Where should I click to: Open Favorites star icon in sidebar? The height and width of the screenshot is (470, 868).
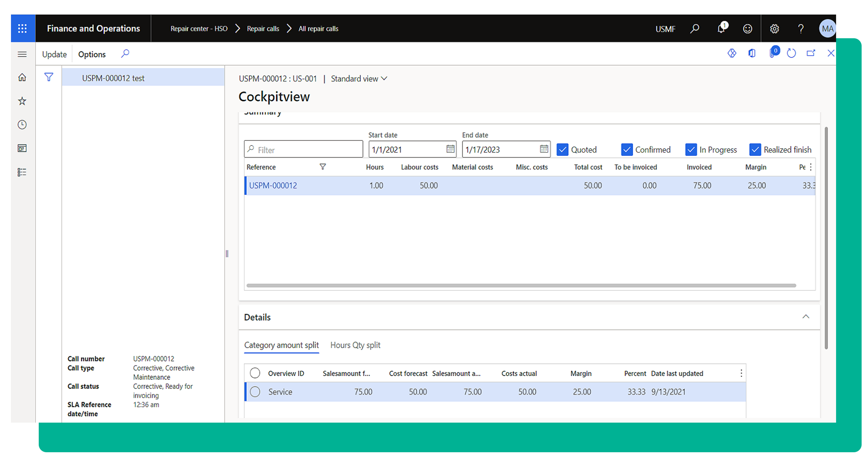pyautogui.click(x=22, y=101)
